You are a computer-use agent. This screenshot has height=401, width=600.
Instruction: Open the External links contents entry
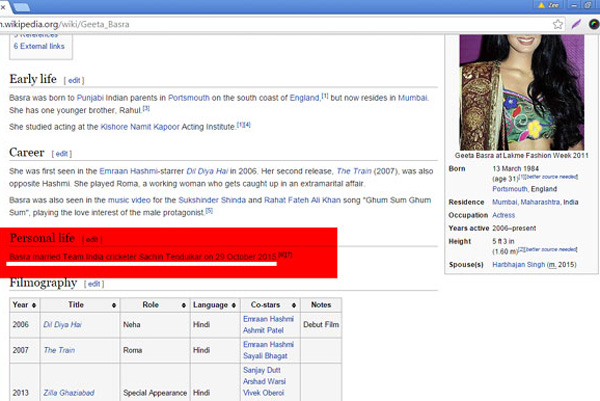(x=39, y=46)
